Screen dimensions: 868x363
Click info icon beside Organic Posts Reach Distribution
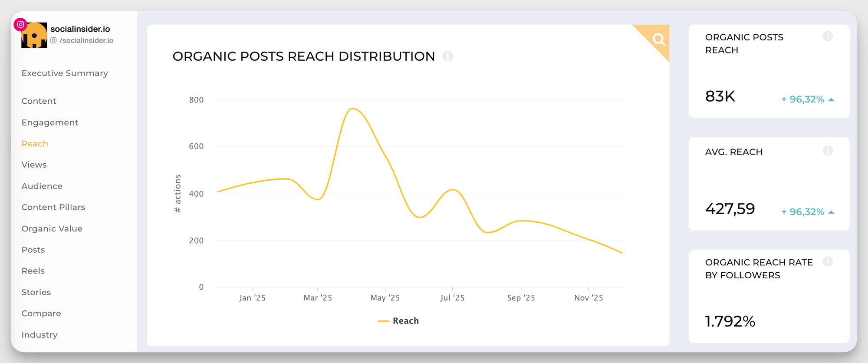447,56
